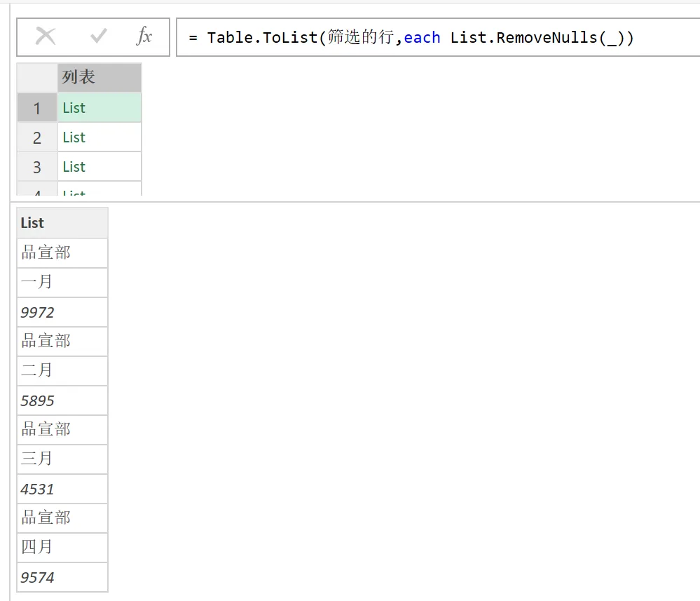This screenshot has width=700, height=601.
Task: Select row number 1 header
Action: click(x=37, y=108)
